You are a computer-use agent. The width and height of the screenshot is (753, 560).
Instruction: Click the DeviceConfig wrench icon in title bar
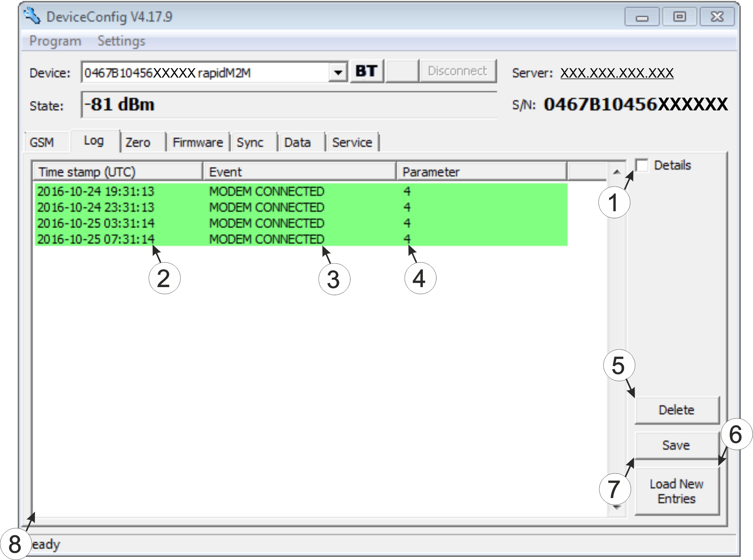click(32, 16)
